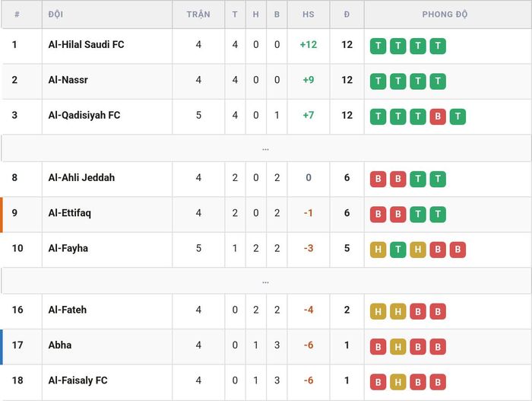
Task: Click Al-Fayha's green T form badge
Action: 398,250
